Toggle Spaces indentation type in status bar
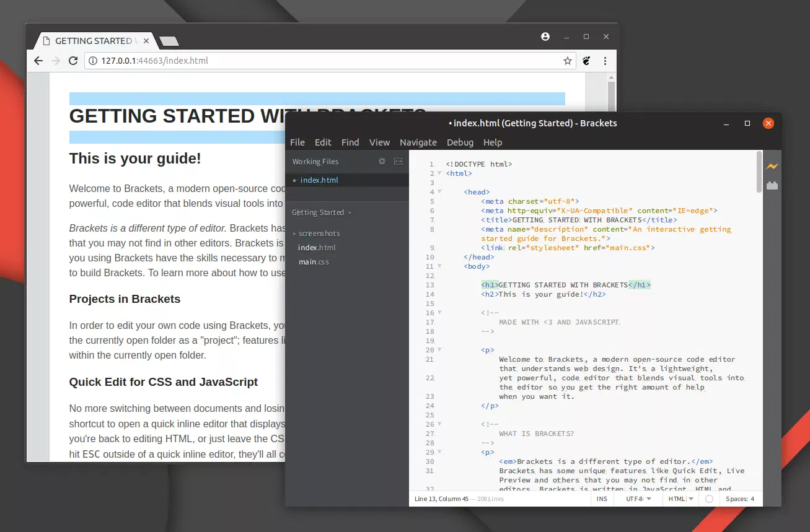810x532 pixels. [x=739, y=499]
